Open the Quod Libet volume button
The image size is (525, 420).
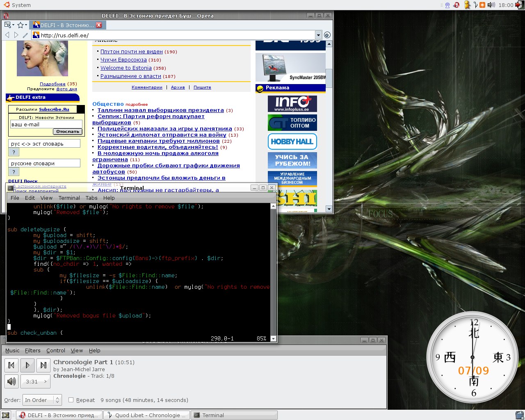[x=11, y=381]
